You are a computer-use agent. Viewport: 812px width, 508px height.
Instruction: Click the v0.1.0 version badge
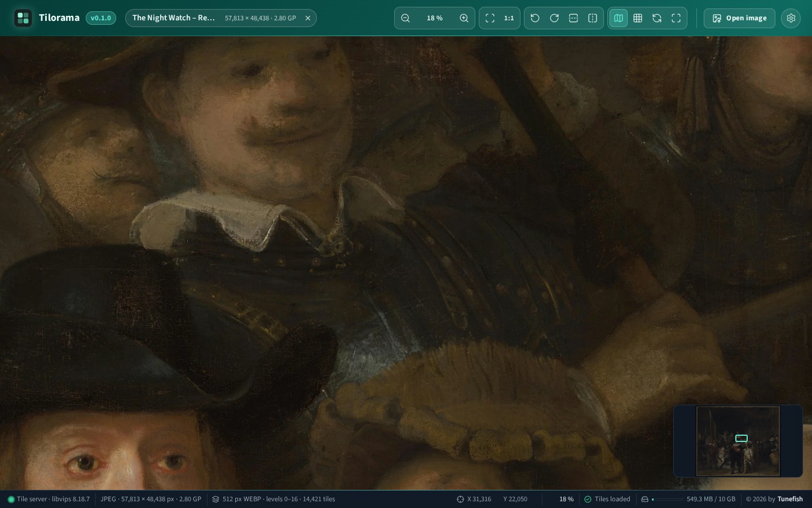click(x=101, y=18)
